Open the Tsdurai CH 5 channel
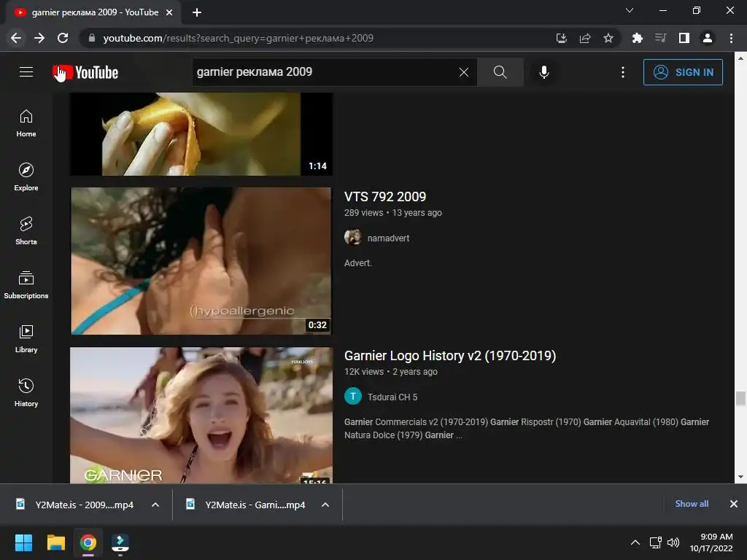 coord(392,397)
